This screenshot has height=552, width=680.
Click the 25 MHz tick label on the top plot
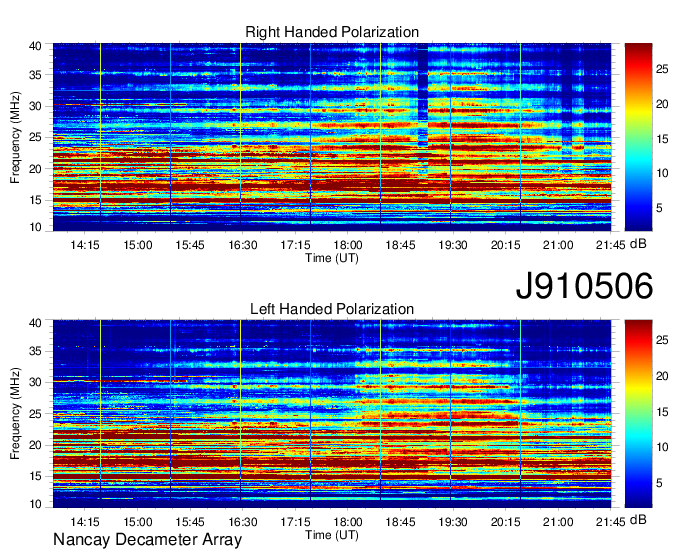pos(35,138)
